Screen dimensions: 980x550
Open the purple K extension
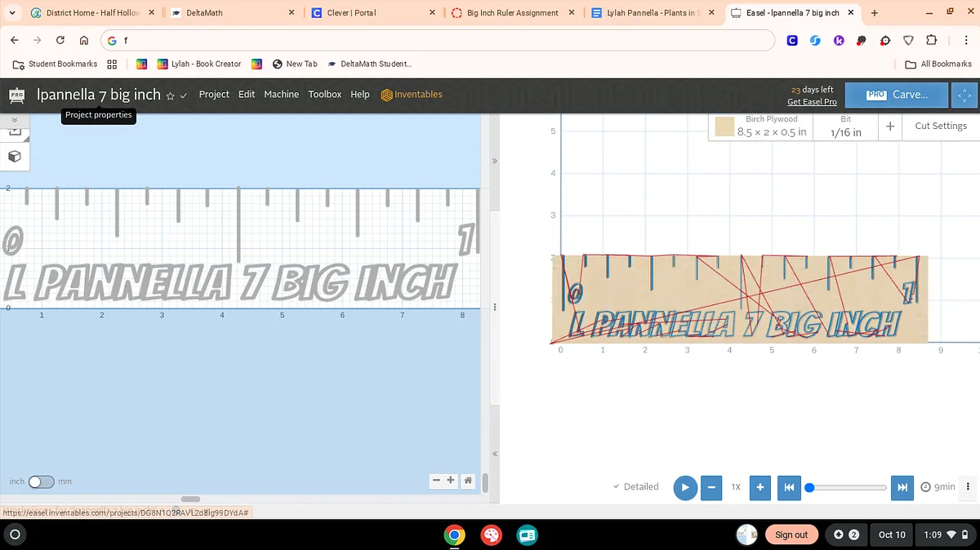coord(839,40)
